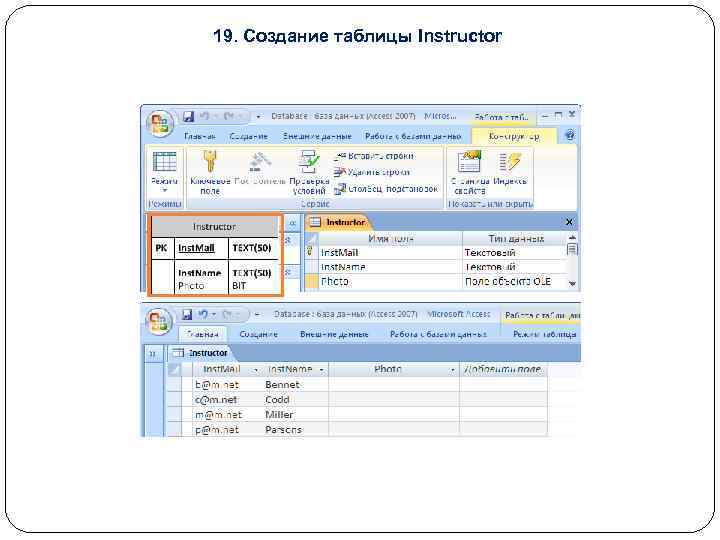The height and width of the screenshot is (540, 720).
Task: Click Столбец подстановок command
Action: [x=386, y=189]
